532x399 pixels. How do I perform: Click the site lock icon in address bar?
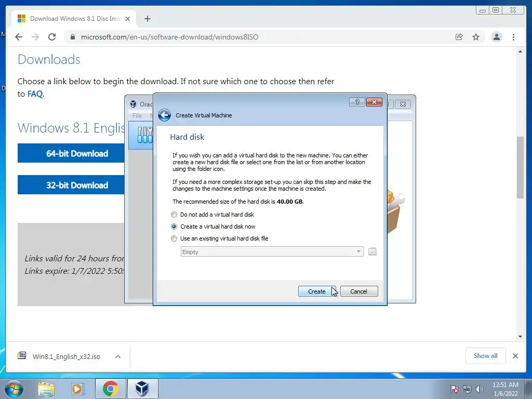point(72,37)
